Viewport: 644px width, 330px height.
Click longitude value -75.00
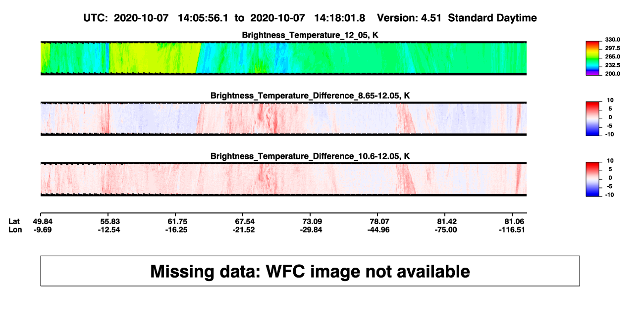click(446, 230)
